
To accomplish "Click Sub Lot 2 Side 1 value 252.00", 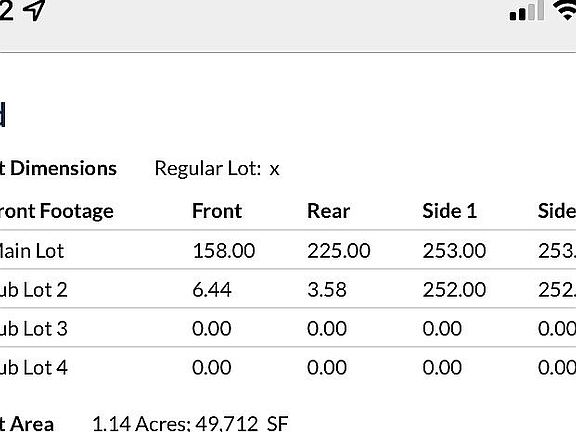I will coord(454,289).
